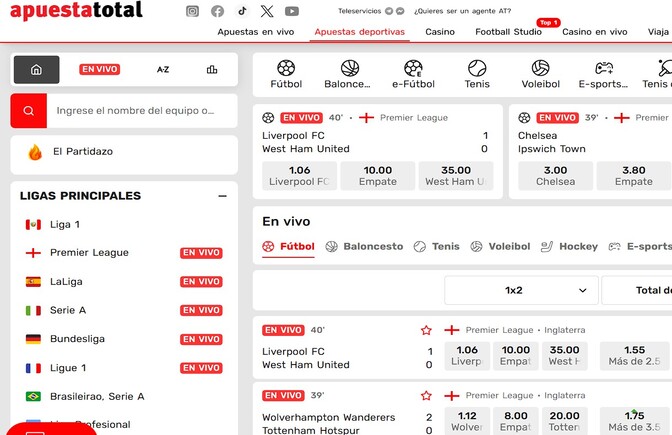Click the home icon in sidebar
672x435 pixels.
point(36,69)
